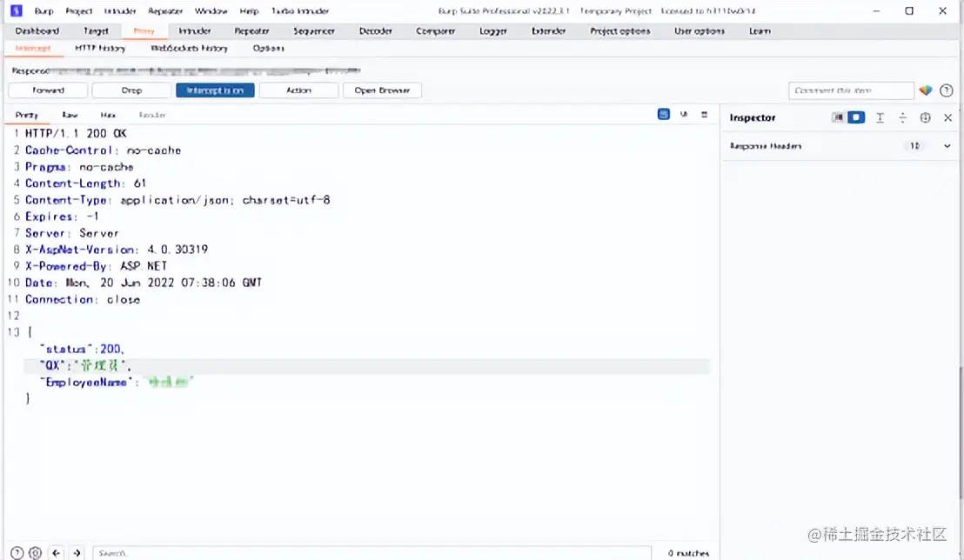Go to Extender tab

tap(548, 30)
